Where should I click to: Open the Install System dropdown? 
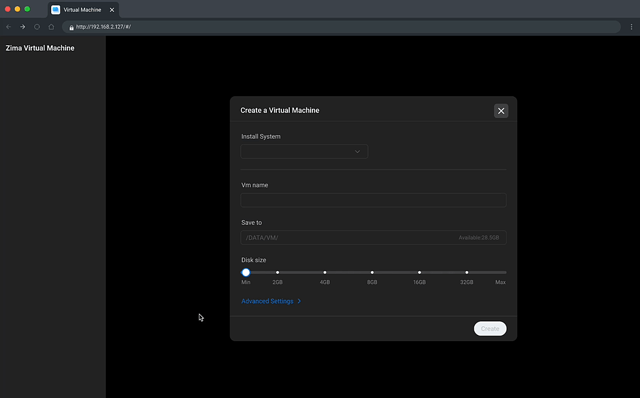[x=304, y=151]
